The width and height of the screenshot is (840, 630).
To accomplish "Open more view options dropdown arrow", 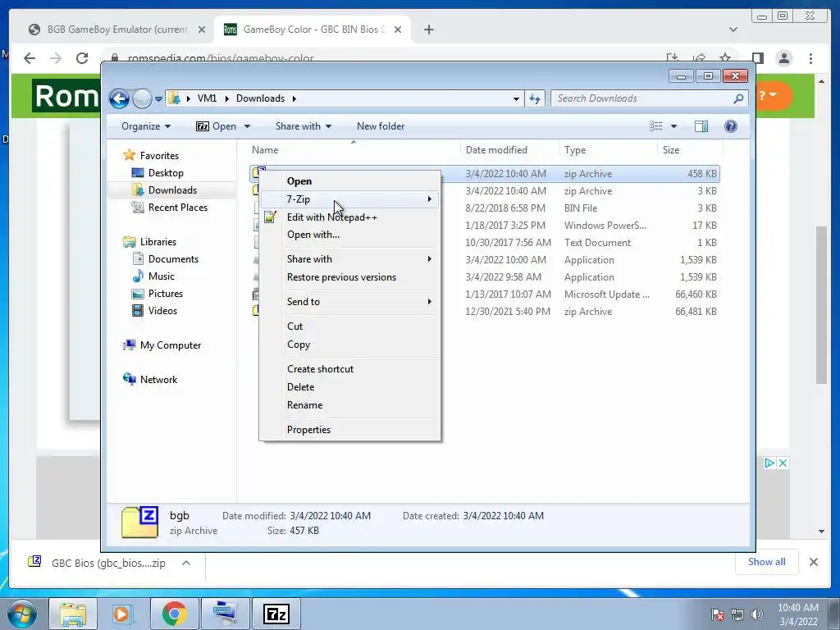I will (x=673, y=126).
